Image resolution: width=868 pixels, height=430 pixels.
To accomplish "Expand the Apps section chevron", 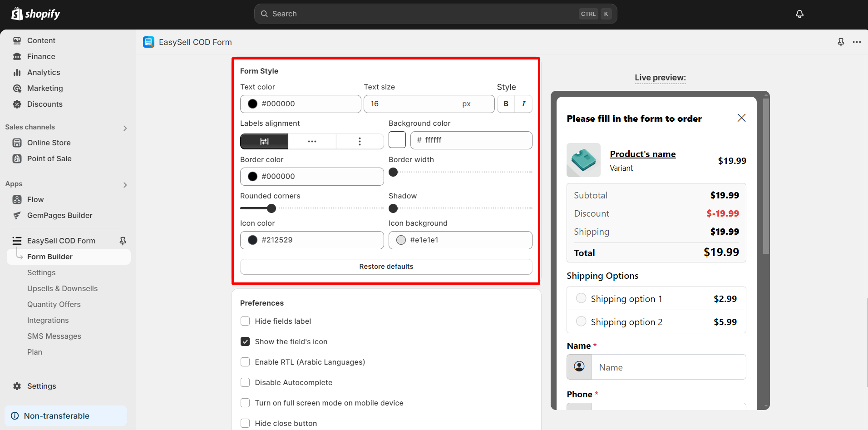I will click(125, 185).
